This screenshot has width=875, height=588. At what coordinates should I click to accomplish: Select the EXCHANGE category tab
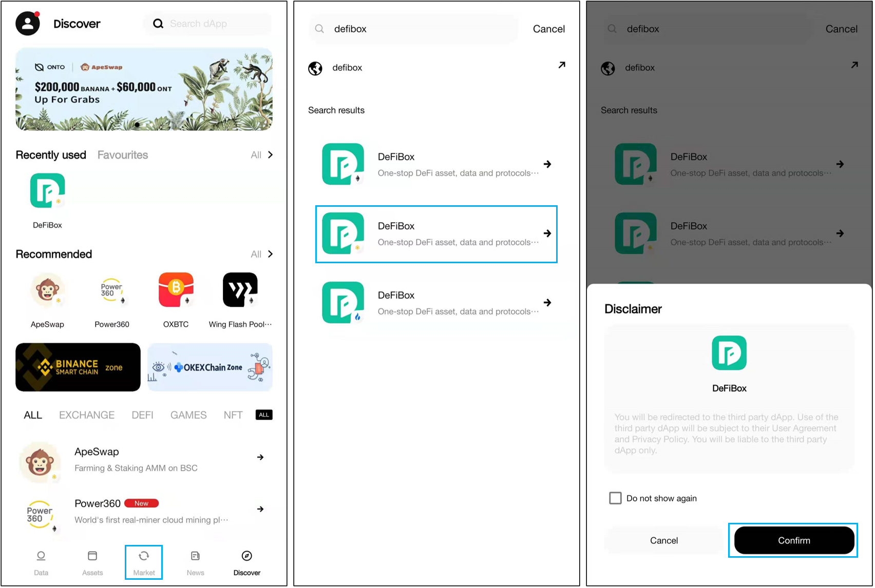tap(87, 415)
